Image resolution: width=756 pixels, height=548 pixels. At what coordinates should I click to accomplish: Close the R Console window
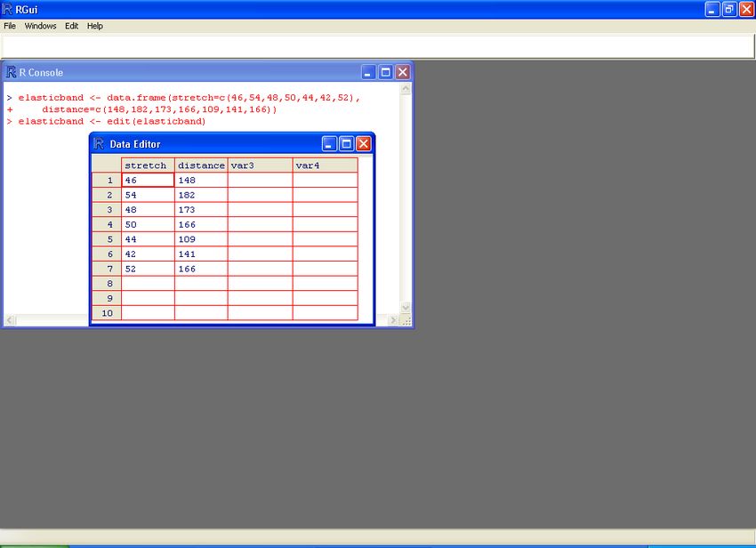tap(403, 72)
